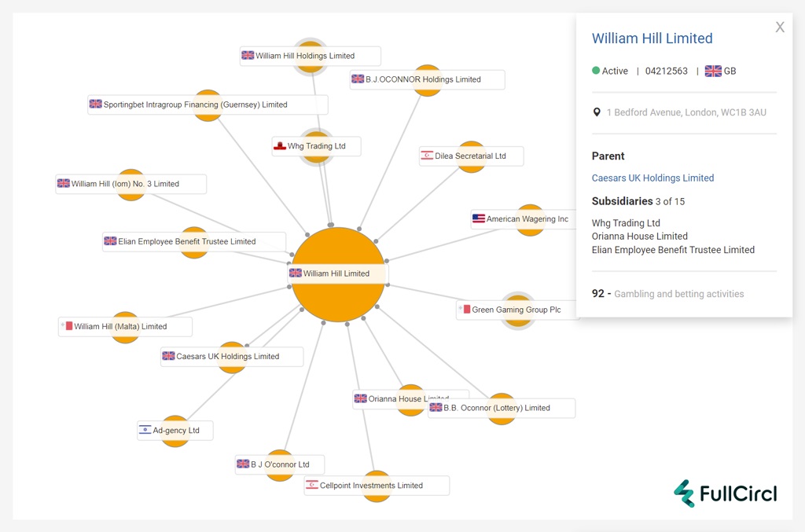
Task: Click the flag icon on Cellpoint Investments Limited
Action: pos(312,485)
